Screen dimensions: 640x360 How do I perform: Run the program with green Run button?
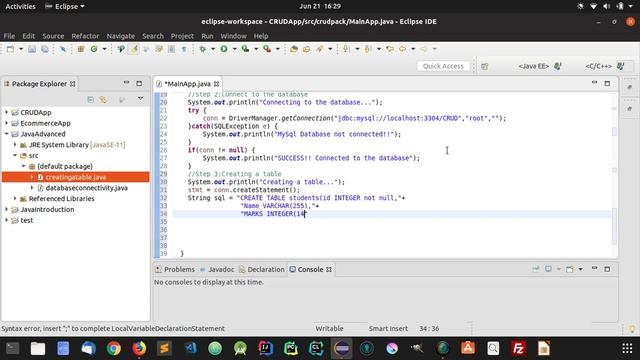(x=224, y=49)
